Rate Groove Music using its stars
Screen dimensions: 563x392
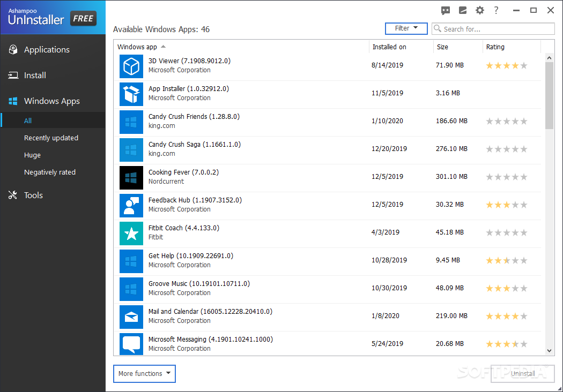click(x=506, y=288)
